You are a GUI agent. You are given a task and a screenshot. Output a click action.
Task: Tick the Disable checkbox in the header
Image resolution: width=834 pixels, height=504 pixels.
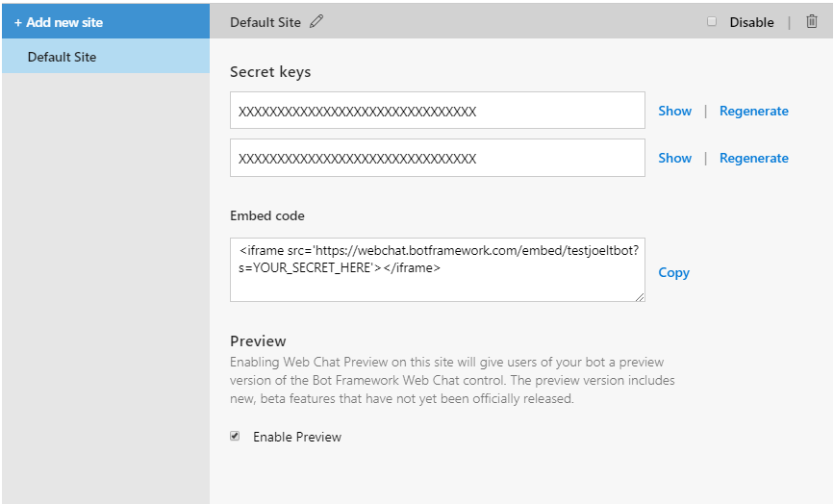click(712, 21)
